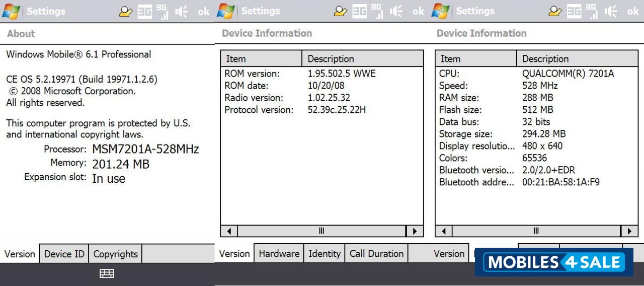Click the right scroll arrow under the CPU list
Image resolution: width=644 pixels, height=286 pixels.
point(629,231)
